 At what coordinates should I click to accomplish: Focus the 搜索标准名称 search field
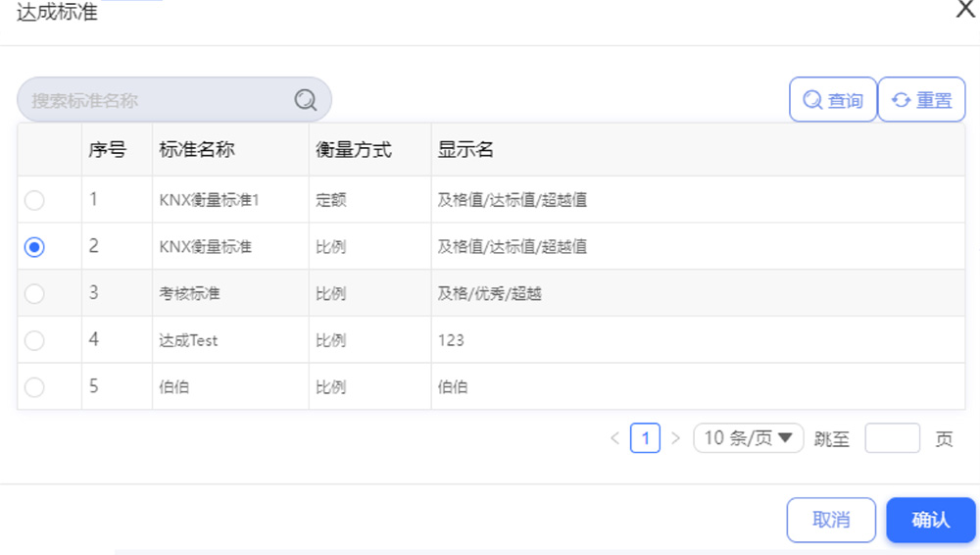click(174, 99)
